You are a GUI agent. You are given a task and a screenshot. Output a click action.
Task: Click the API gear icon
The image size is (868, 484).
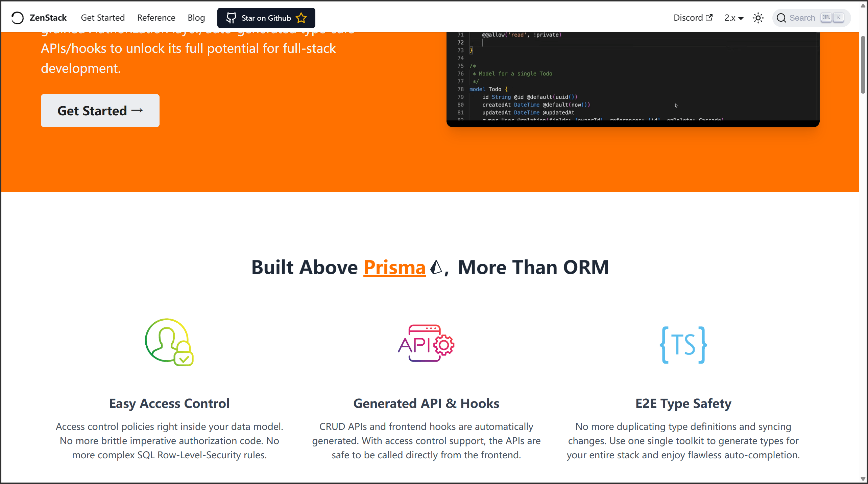(426, 343)
